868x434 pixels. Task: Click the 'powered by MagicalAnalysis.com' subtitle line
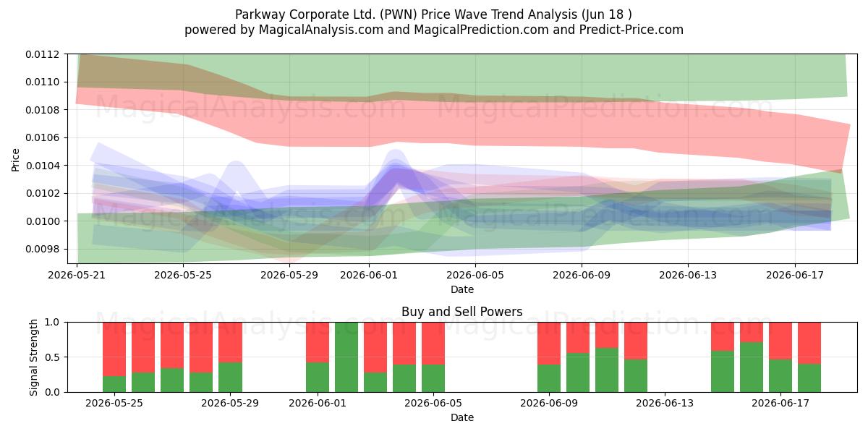click(434, 30)
